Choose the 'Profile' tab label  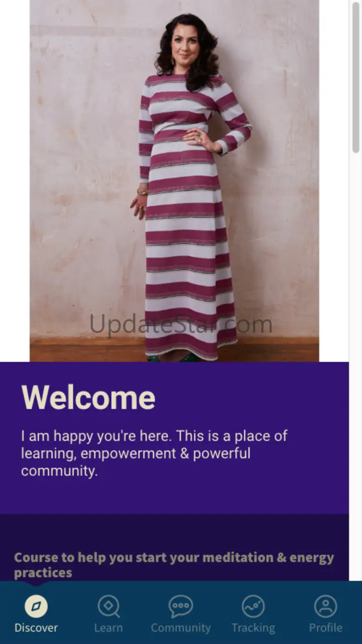pos(325,628)
